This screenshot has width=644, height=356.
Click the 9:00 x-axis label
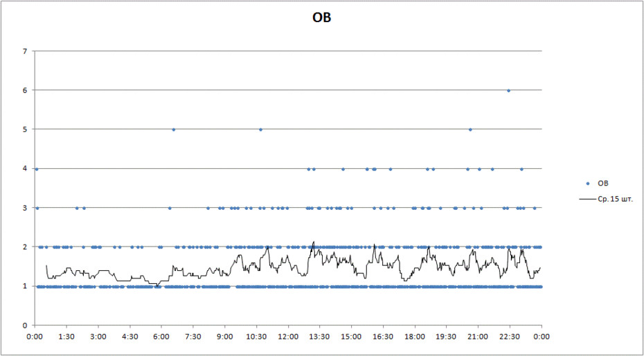point(225,337)
